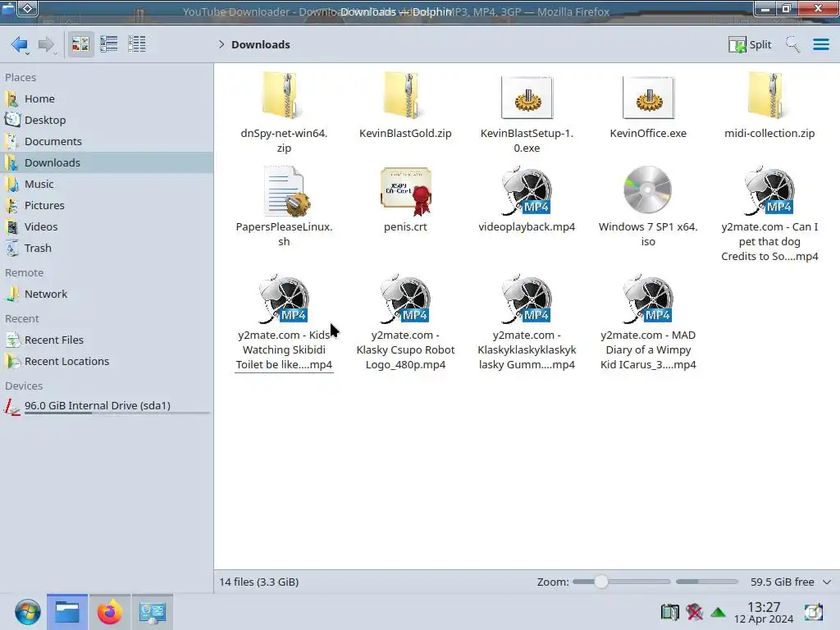The height and width of the screenshot is (630, 840).
Task: Open Network under Remote
Action: coord(107,294)
